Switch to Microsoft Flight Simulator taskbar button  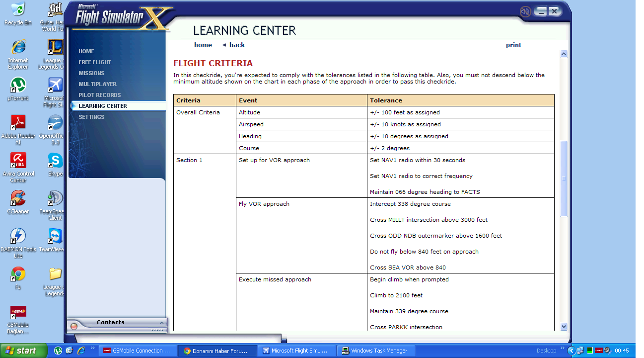pos(297,351)
